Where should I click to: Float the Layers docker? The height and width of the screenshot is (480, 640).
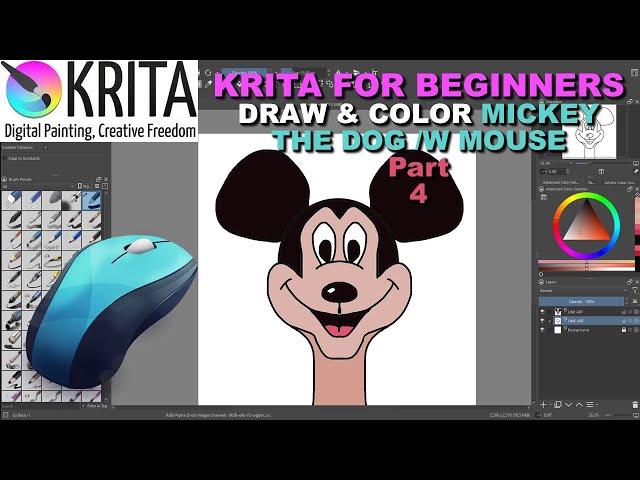(630, 282)
